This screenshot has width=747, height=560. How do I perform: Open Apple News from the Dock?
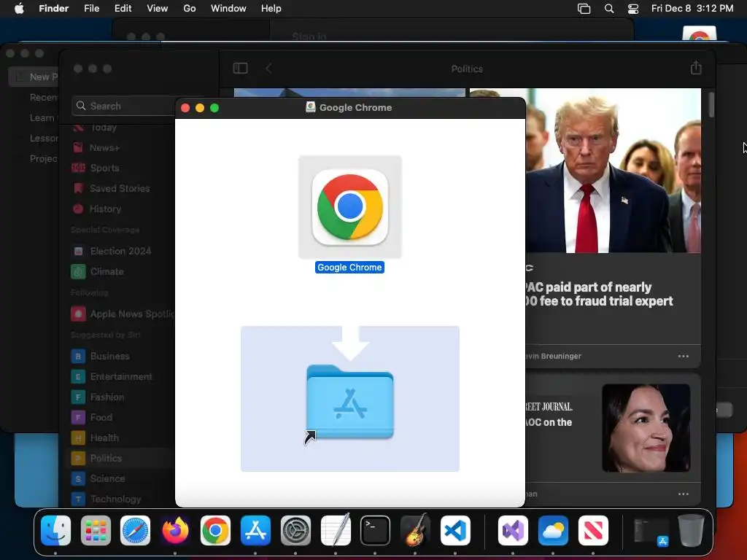pos(593,530)
